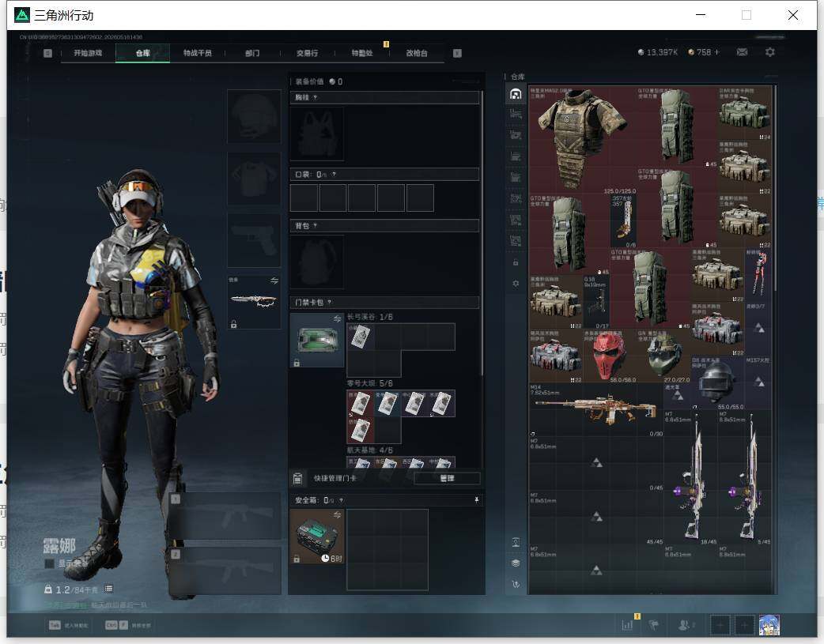Viewport: 824px width, 644px height.
Task: Select the green GN heavy helmet item
Action: click(663, 355)
